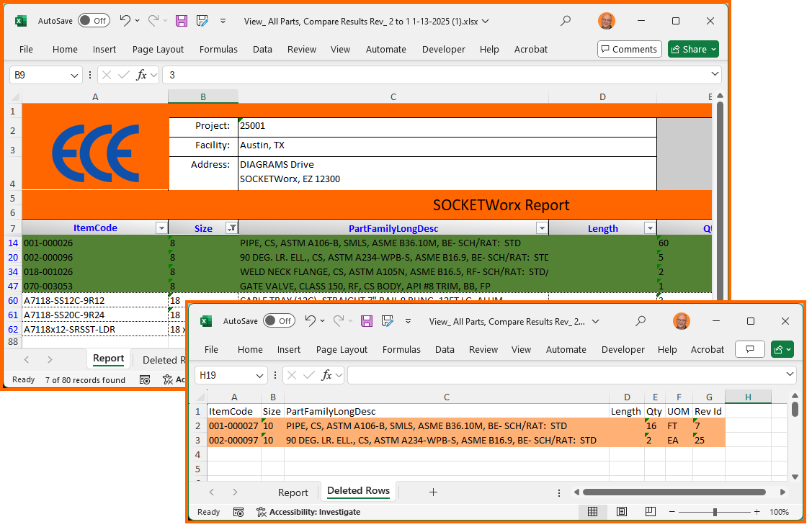This screenshot has width=812, height=527.
Task: Click the fx Insert Function icon in front window
Action: [327, 375]
